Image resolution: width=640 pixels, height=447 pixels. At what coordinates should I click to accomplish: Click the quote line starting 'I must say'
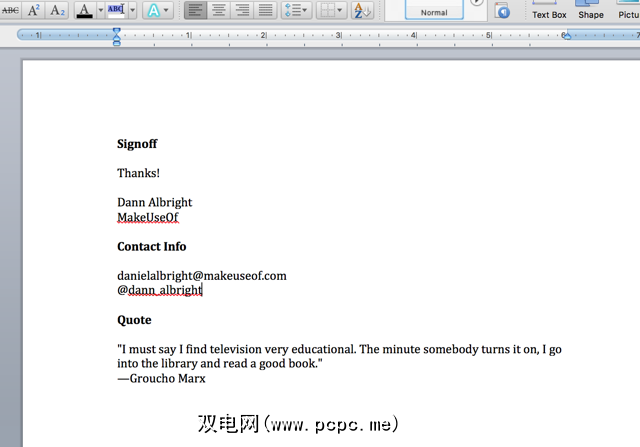point(340,349)
